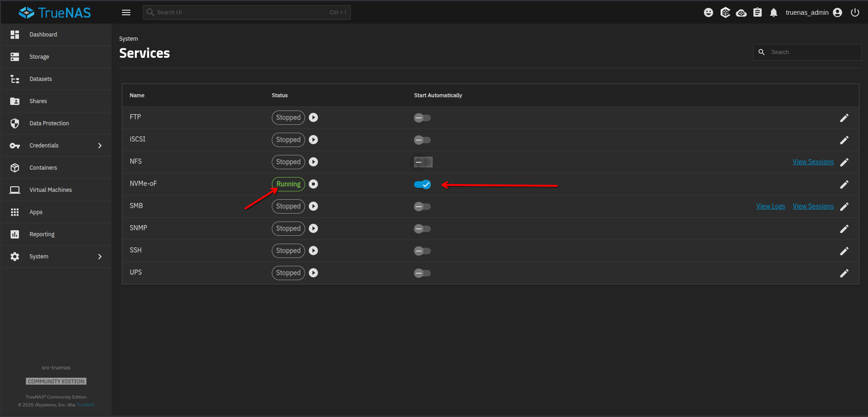Click Running status badge for NVMe-oF
This screenshot has height=417, width=868.
(288, 184)
